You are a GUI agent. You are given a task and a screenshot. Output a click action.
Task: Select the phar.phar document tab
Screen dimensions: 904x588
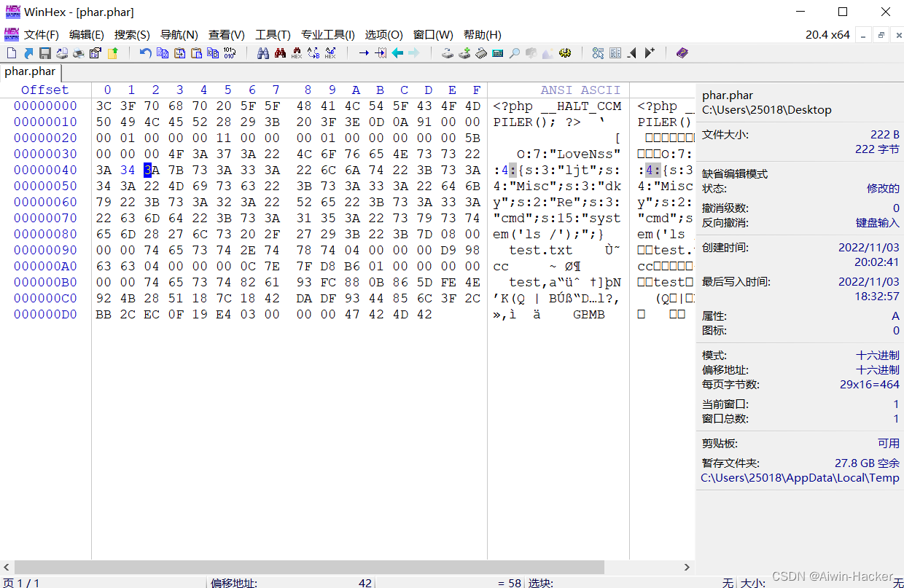(x=30, y=72)
